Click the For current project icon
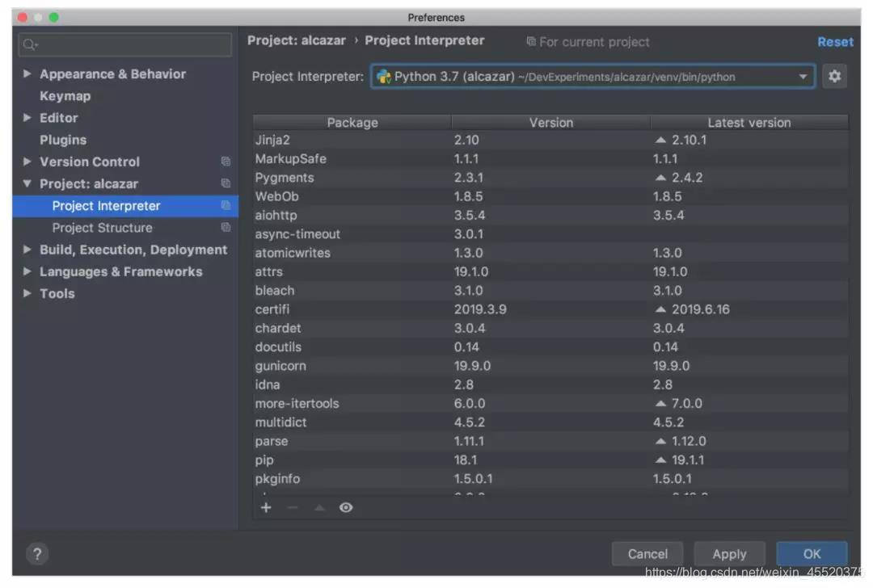Viewport: 873px width, 588px height. point(531,42)
